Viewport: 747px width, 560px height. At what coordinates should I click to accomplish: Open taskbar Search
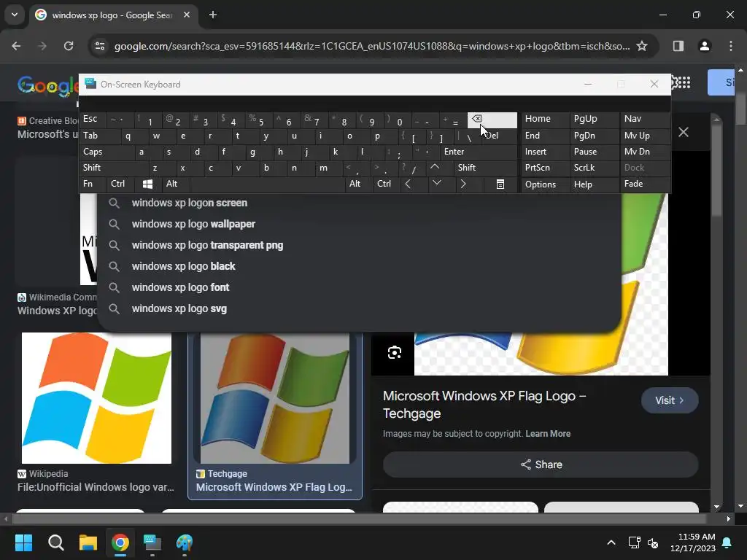coord(55,542)
